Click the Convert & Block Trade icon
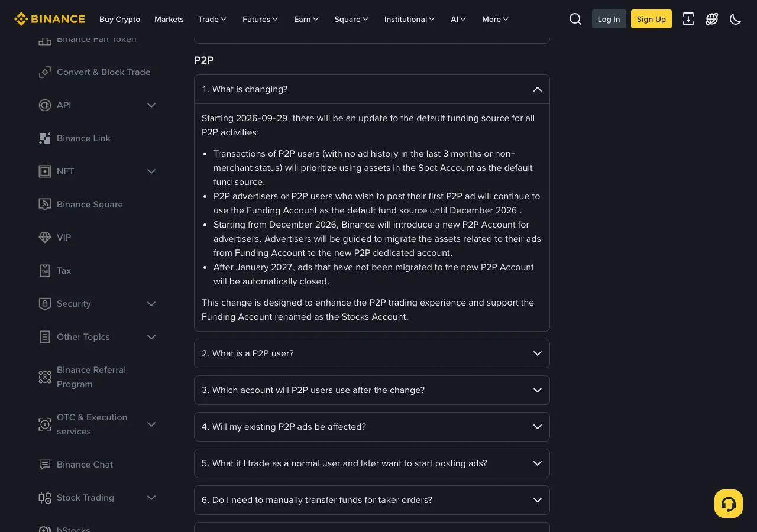 [x=45, y=72]
